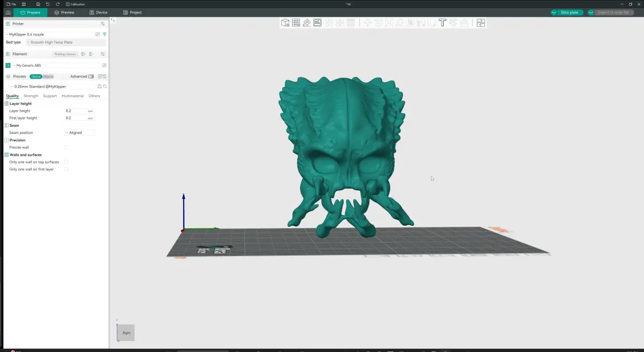644x352 pixels.
Task: Open the 0.20mm Standard @MyKlipper process dropdown
Action: coord(53,87)
